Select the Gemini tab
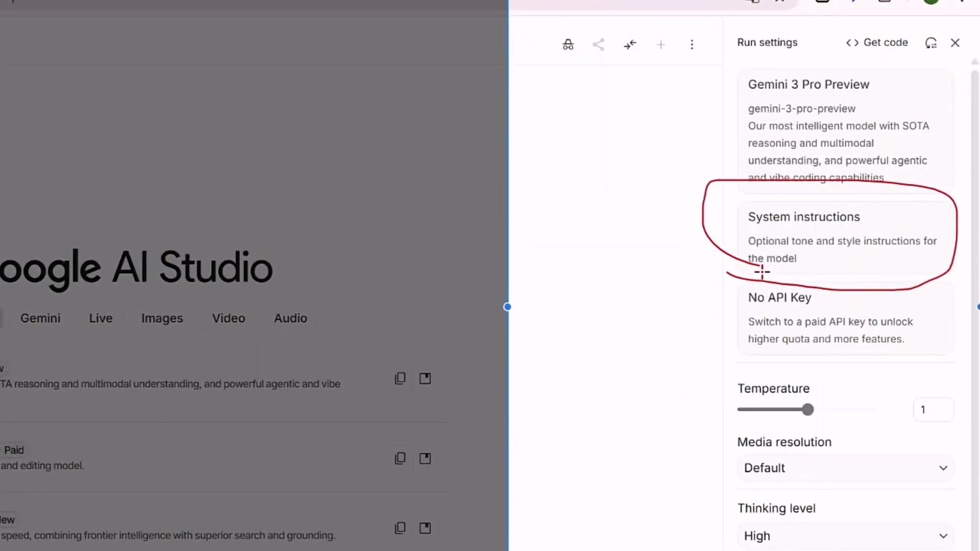This screenshot has width=980, height=551. pyautogui.click(x=40, y=318)
